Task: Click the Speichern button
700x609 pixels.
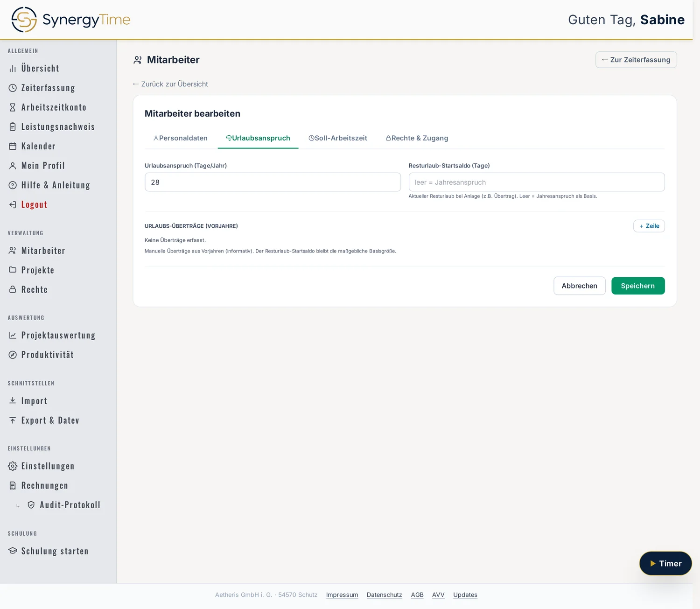Action: [x=638, y=286]
